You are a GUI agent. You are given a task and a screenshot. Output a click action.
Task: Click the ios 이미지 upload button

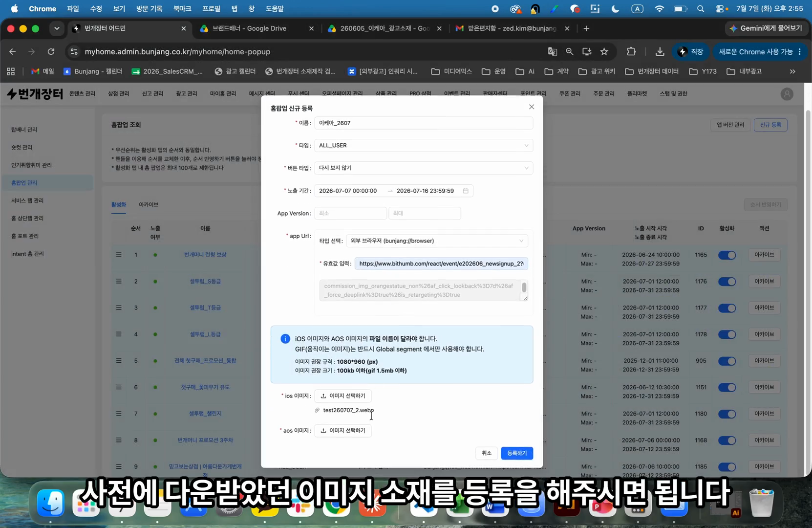point(343,396)
